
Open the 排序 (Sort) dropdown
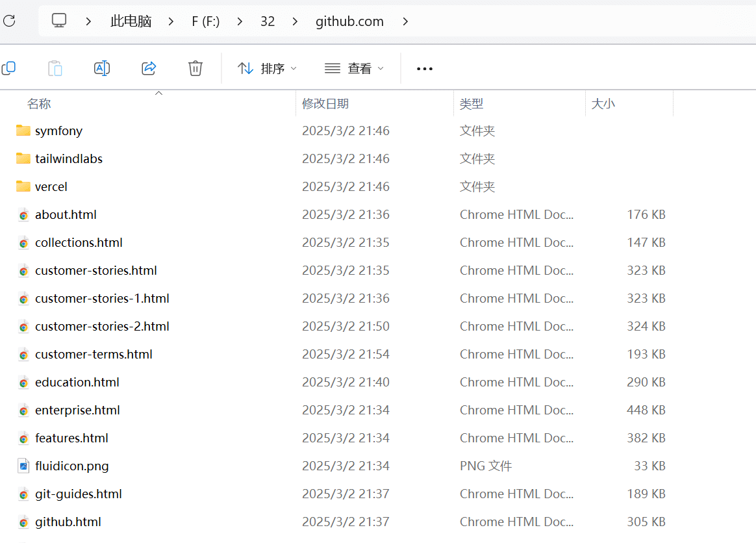pyautogui.click(x=266, y=68)
